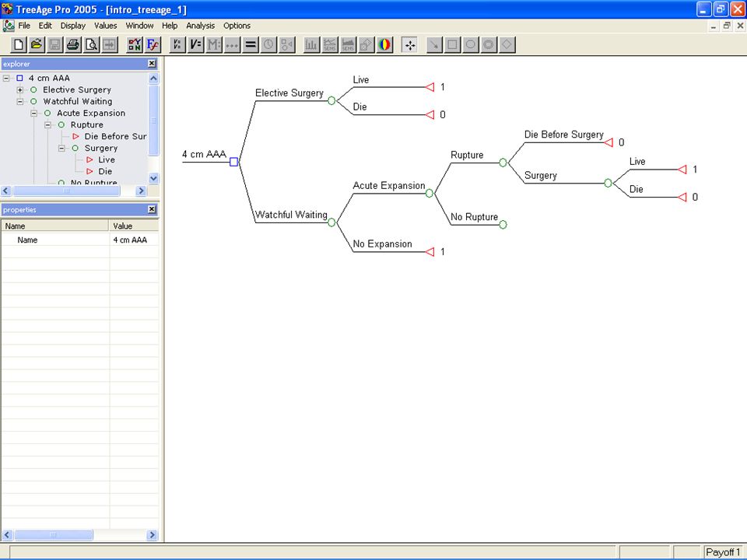Click the No Expansion terminal triangle
This screenshot has width=747, height=560.
point(430,252)
